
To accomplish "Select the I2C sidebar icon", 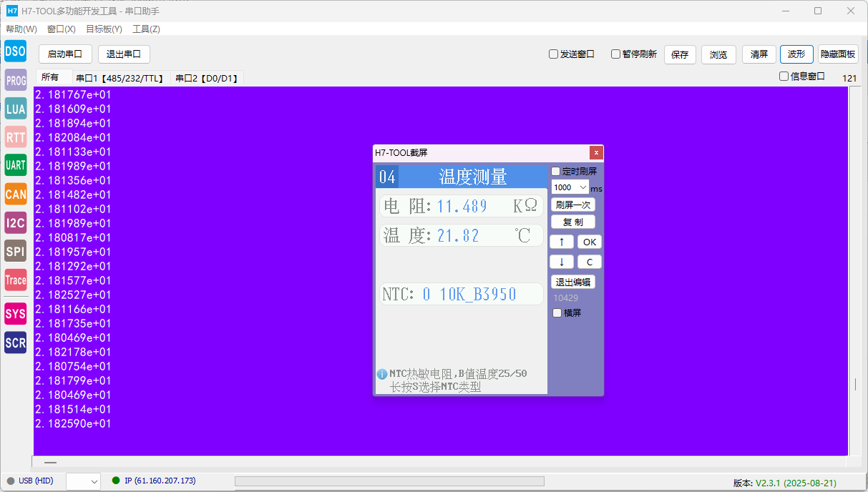I will point(15,222).
